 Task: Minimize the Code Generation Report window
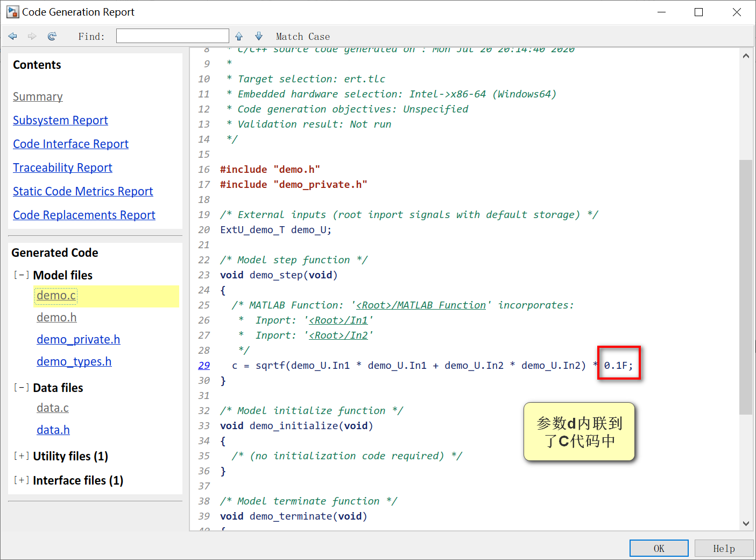coord(662,12)
